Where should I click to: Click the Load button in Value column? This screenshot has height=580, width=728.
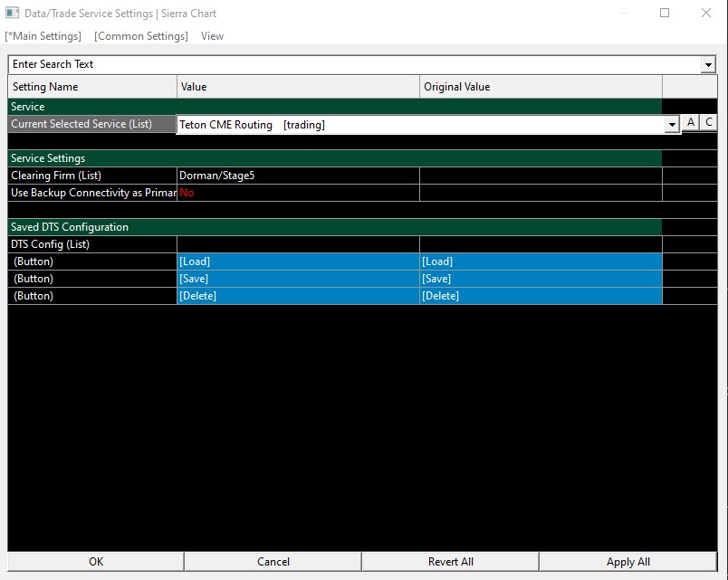click(298, 261)
